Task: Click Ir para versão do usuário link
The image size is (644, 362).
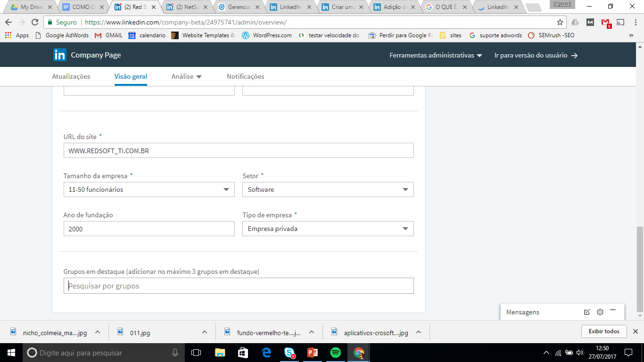Action: [x=536, y=55]
